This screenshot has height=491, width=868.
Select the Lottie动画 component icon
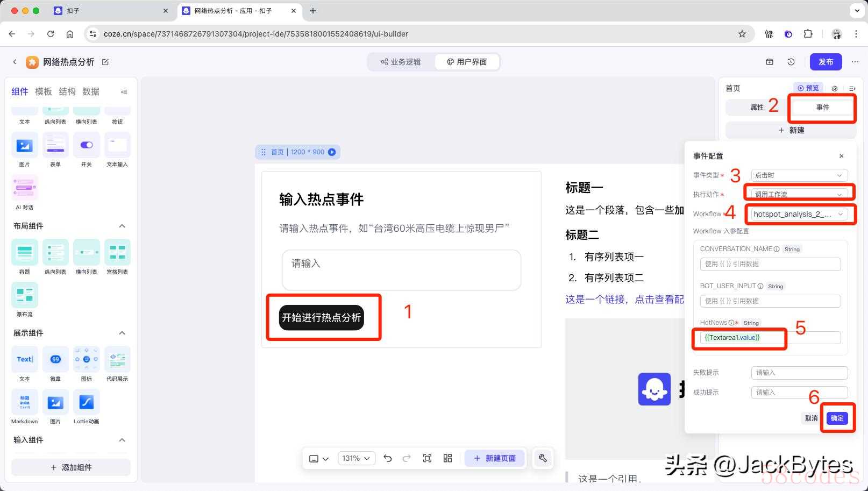tap(86, 402)
